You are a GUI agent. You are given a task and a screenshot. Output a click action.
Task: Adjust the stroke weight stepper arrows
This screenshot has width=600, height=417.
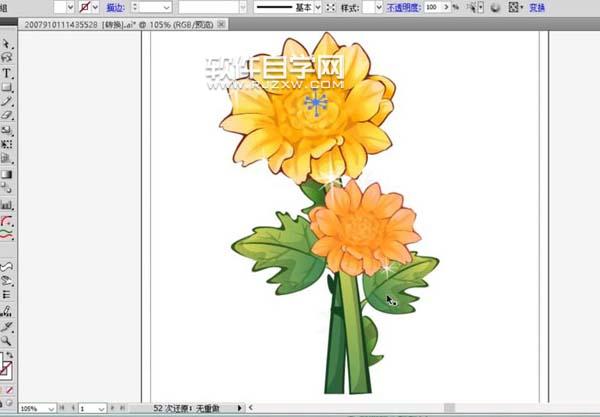click(x=135, y=7)
